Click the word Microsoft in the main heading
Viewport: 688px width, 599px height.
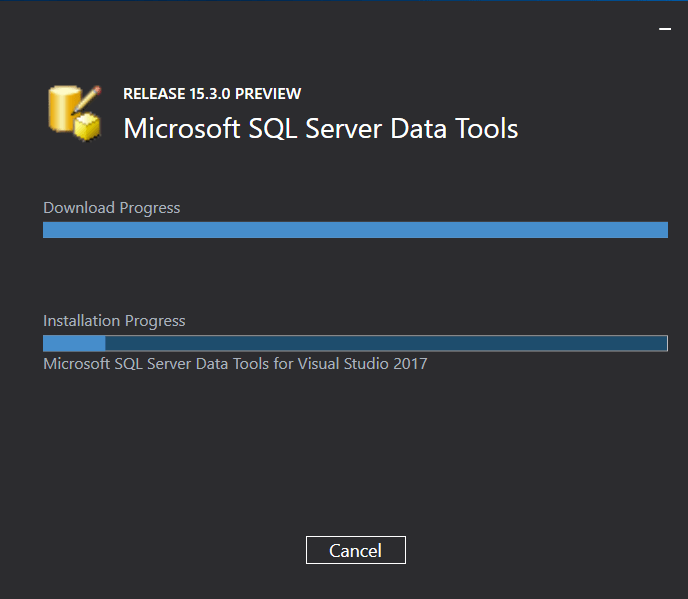click(x=182, y=129)
